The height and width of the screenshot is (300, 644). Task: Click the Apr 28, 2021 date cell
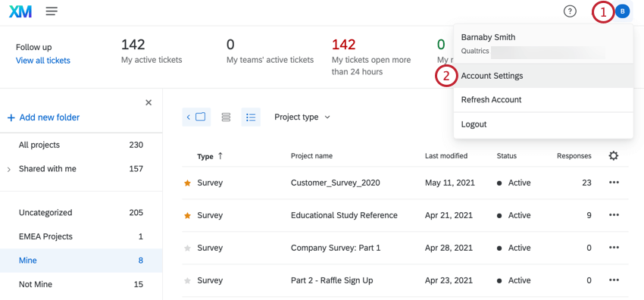[x=449, y=248]
